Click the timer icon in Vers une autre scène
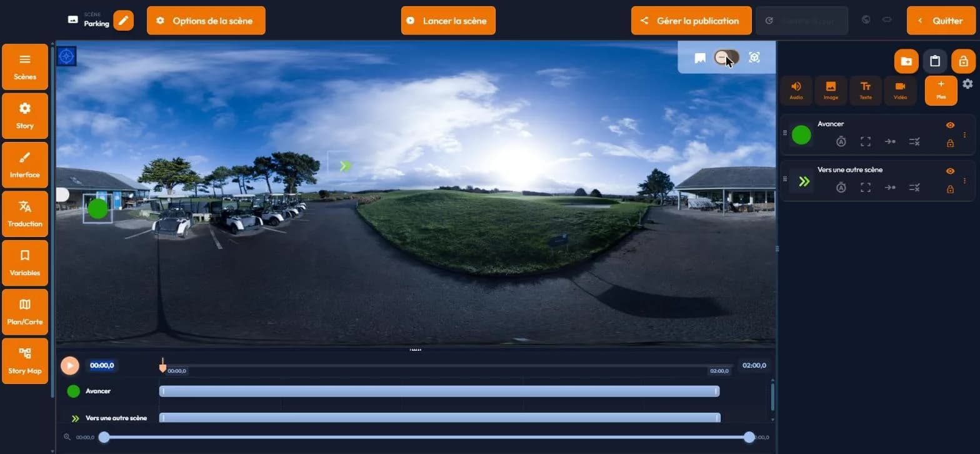This screenshot has width=980, height=454. [x=841, y=187]
